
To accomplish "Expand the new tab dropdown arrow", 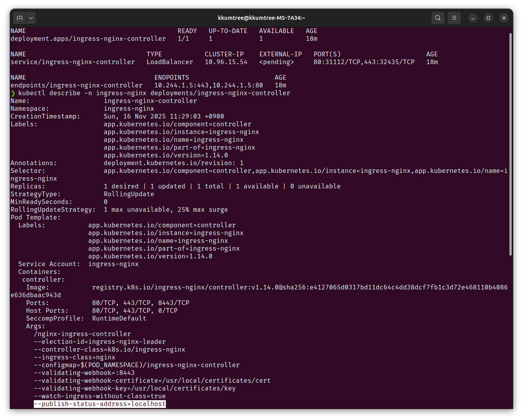I will [31, 18].
